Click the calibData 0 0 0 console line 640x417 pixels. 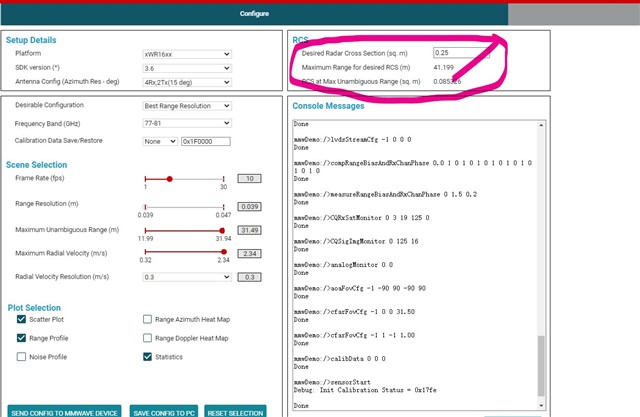click(x=340, y=359)
